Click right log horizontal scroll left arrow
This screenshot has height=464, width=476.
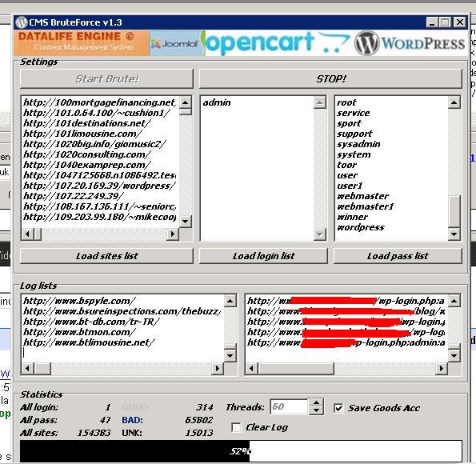pyautogui.click(x=252, y=368)
